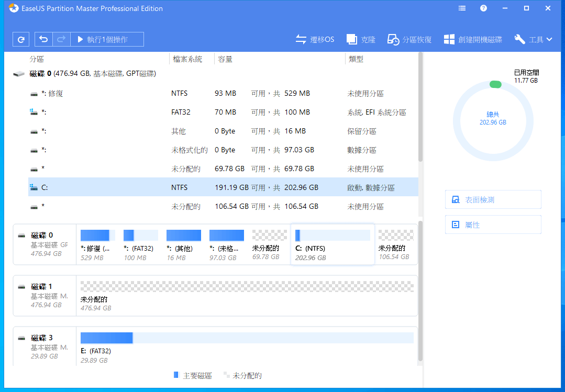
Task: Click the refresh icon in toolbar
Action: (21, 39)
